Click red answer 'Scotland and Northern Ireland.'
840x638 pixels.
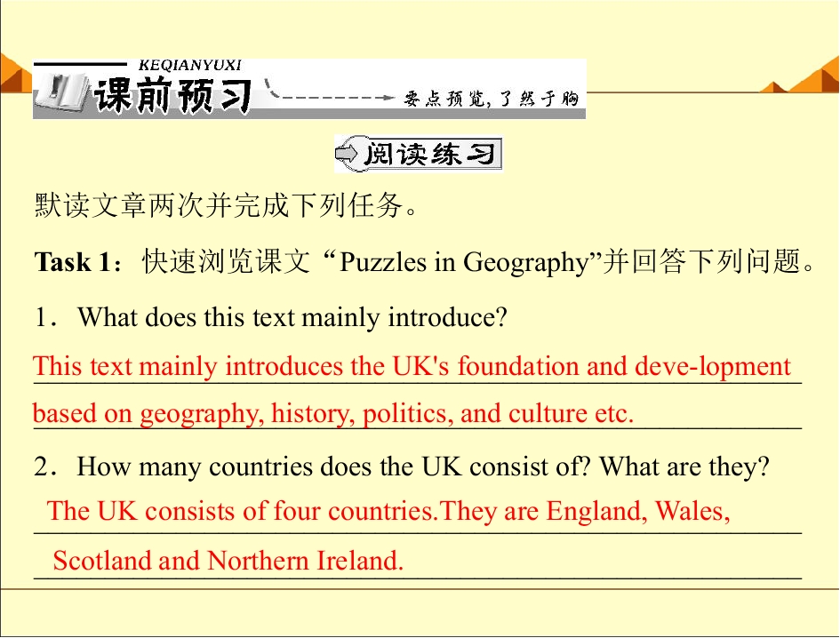[228, 561]
